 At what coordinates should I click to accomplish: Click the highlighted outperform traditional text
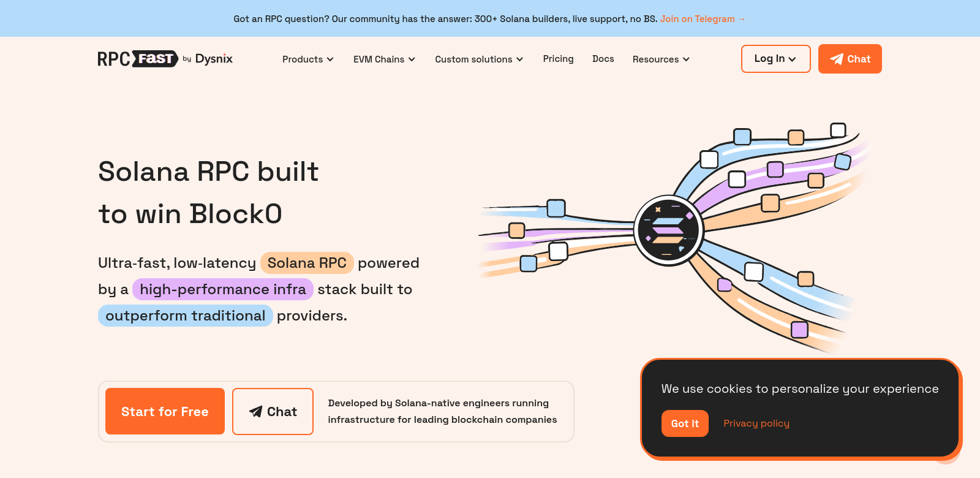pos(186,316)
